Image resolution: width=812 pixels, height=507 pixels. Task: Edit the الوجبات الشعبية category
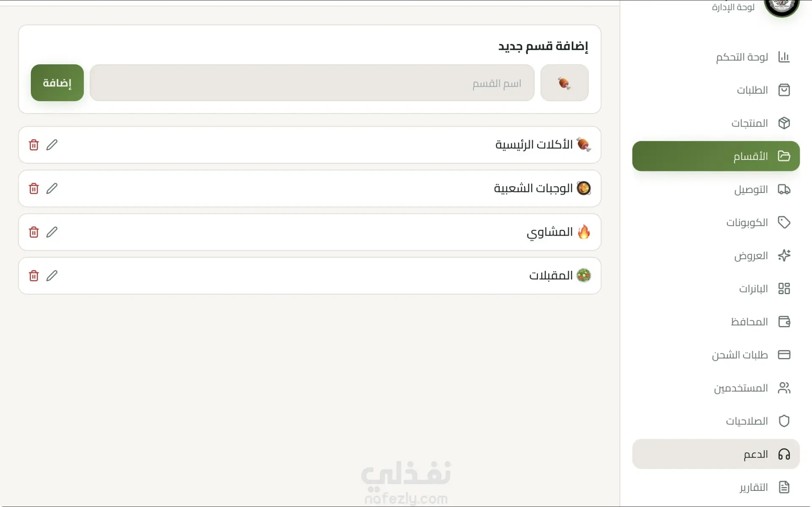(x=52, y=188)
